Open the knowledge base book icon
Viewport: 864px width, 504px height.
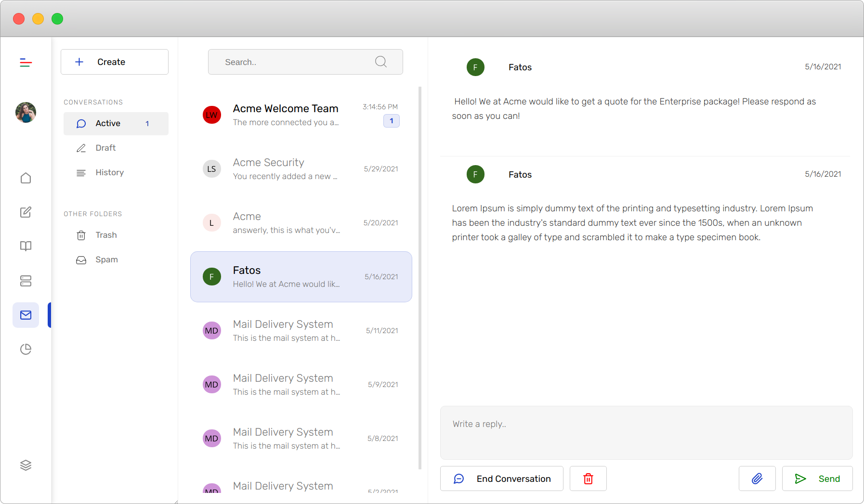26,246
